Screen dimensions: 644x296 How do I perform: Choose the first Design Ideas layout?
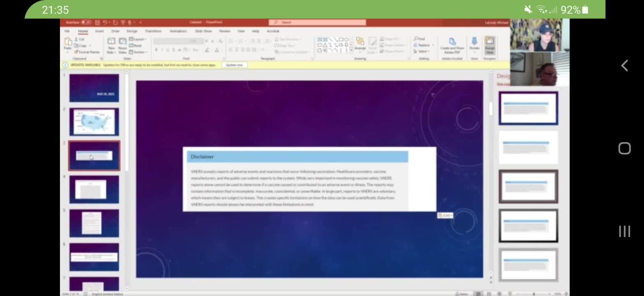pos(528,108)
